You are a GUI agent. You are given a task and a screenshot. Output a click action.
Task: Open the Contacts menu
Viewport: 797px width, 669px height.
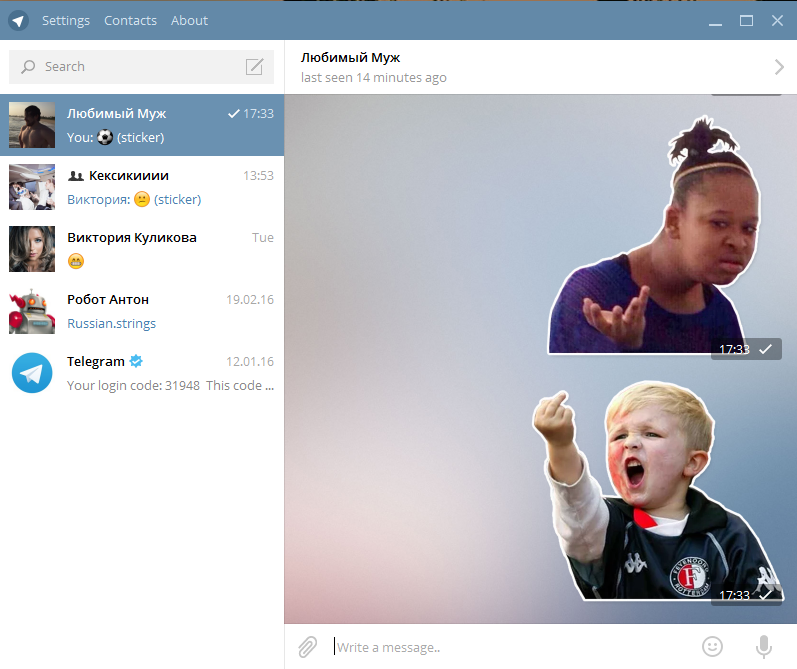point(130,20)
